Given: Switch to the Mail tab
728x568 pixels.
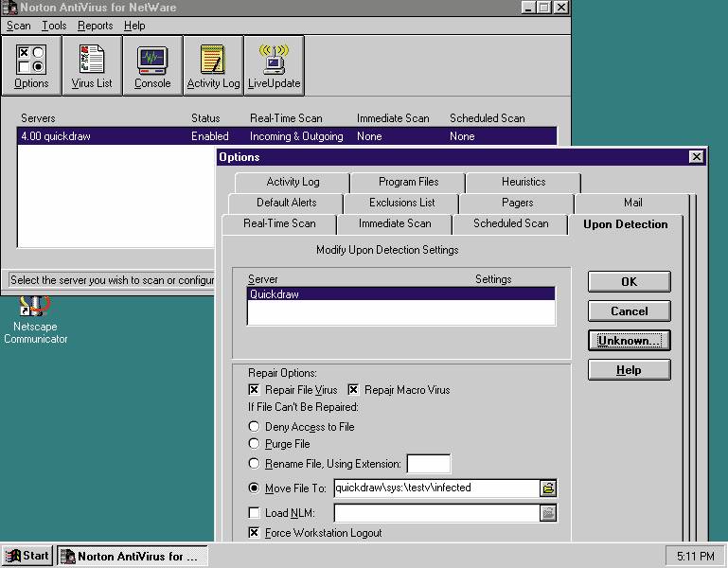Looking at the screenshot, I should tap(632, 203).
